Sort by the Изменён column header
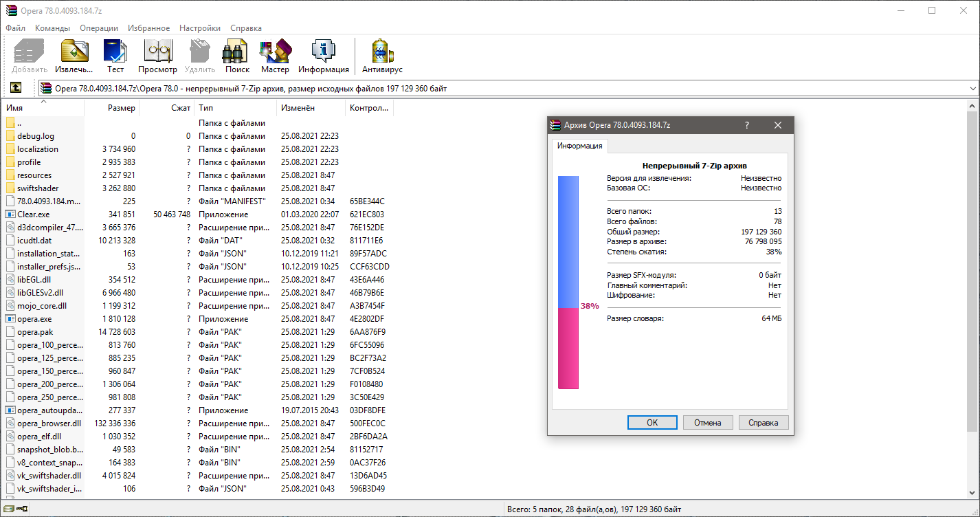The image size is (980, 517). (311, 108)
